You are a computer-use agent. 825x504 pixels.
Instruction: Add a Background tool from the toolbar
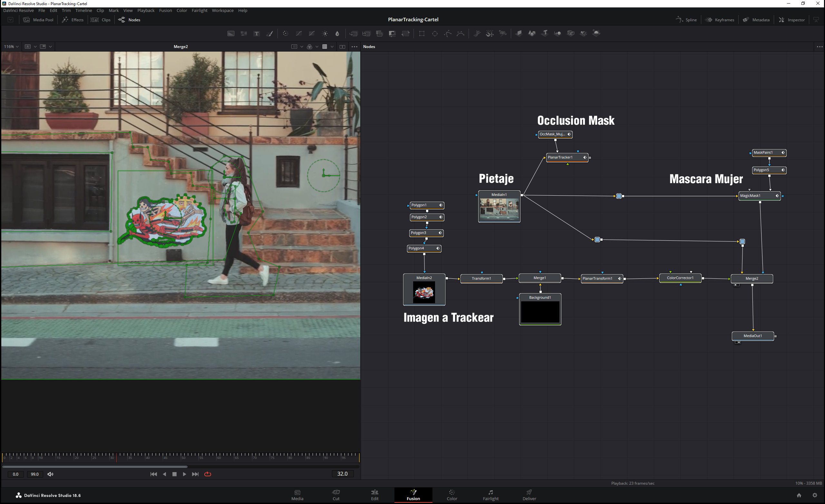tap(230, 33)
